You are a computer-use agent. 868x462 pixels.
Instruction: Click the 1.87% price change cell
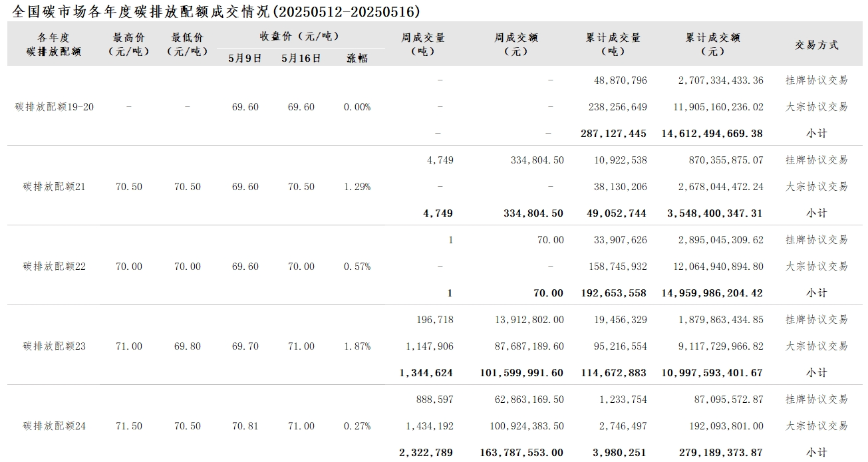tap(357, 346)
